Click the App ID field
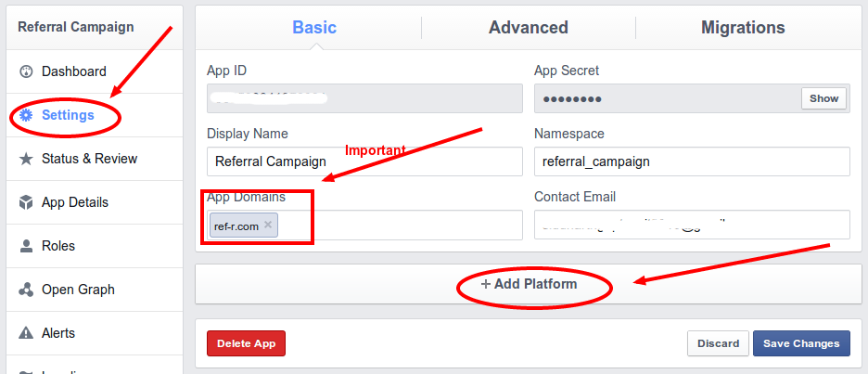Screen dimensions: 868x374 tap(364, 98)
